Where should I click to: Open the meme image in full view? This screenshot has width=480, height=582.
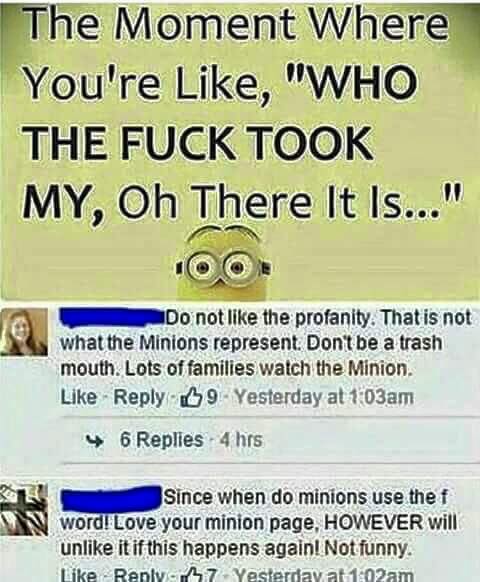click(240, 150)
